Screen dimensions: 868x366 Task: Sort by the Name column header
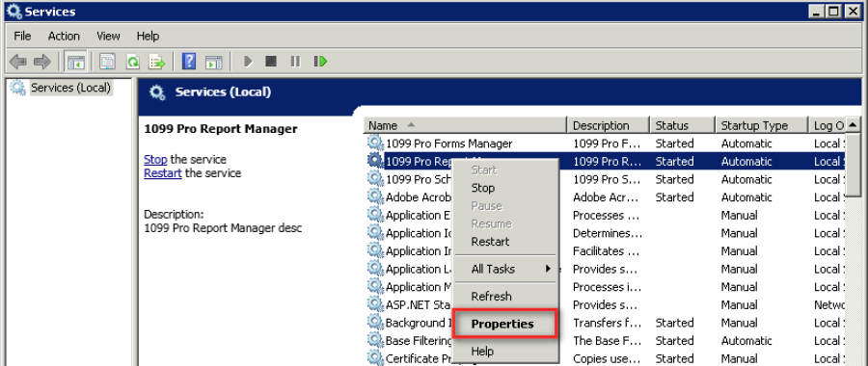click(466, 125)
